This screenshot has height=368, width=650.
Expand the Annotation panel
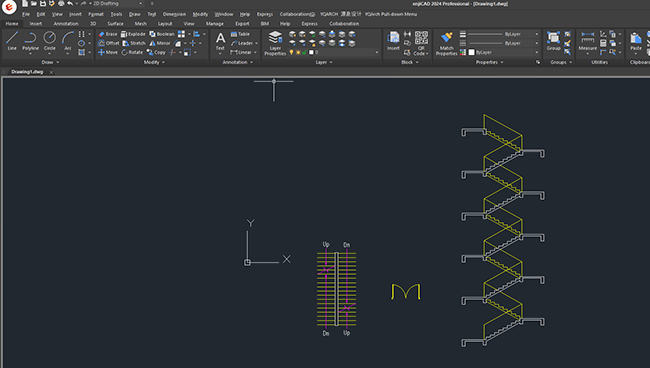[x=238, y=62]
